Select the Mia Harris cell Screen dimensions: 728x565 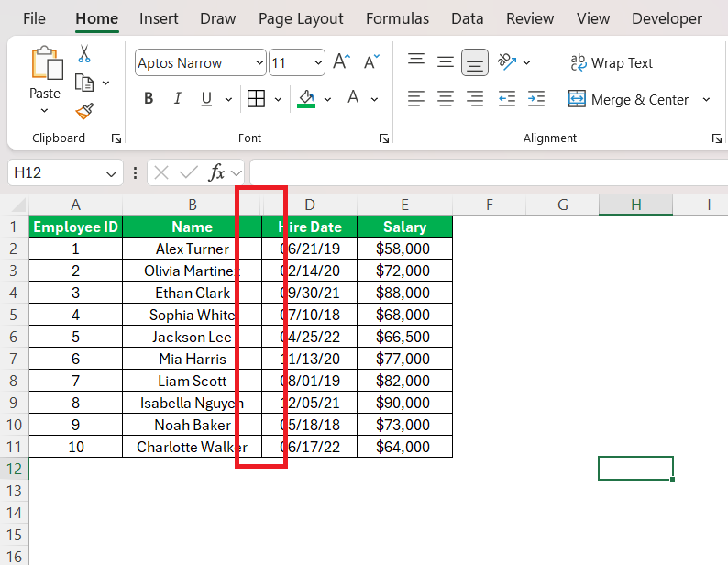(192, 359)
